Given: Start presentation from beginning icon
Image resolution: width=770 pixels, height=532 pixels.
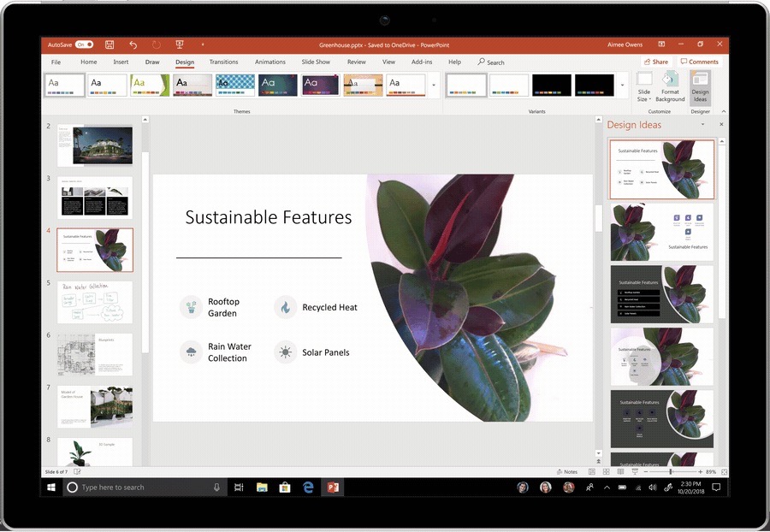Looking at the screenshot, I should click(180, 44).
